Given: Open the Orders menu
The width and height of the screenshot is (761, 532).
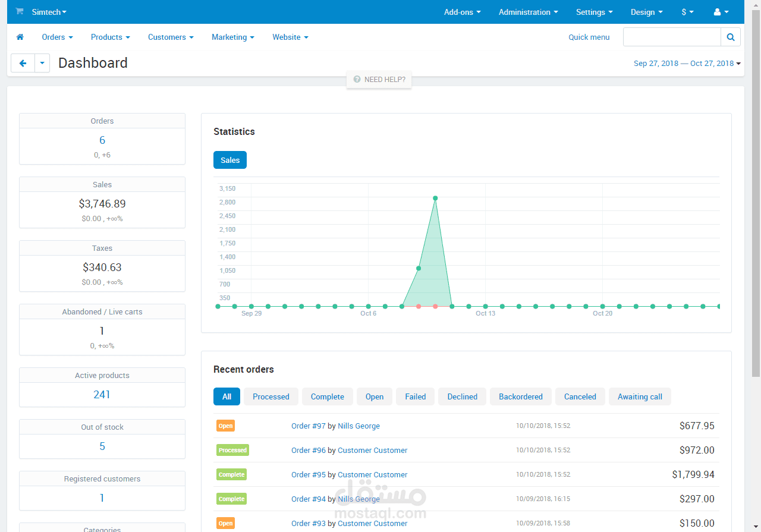Looking at the screenshot, I should [58, 37].
